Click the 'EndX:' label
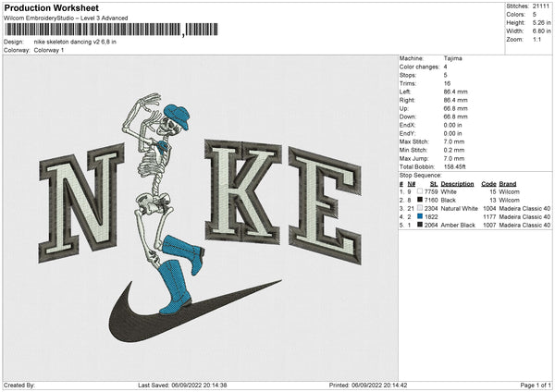This screenshot has width=555, height=392. tap(407, 125)
